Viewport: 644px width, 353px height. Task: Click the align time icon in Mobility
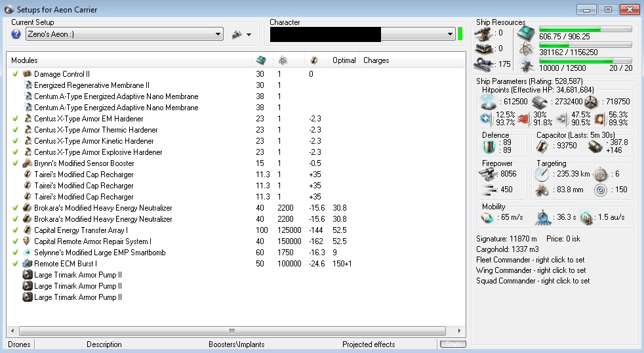pos(543,217)
